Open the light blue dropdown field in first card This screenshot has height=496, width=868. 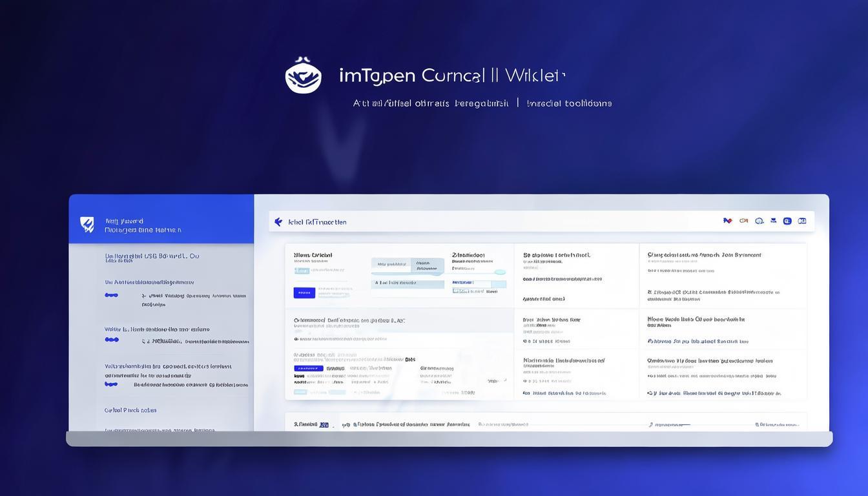click(408, 283)
